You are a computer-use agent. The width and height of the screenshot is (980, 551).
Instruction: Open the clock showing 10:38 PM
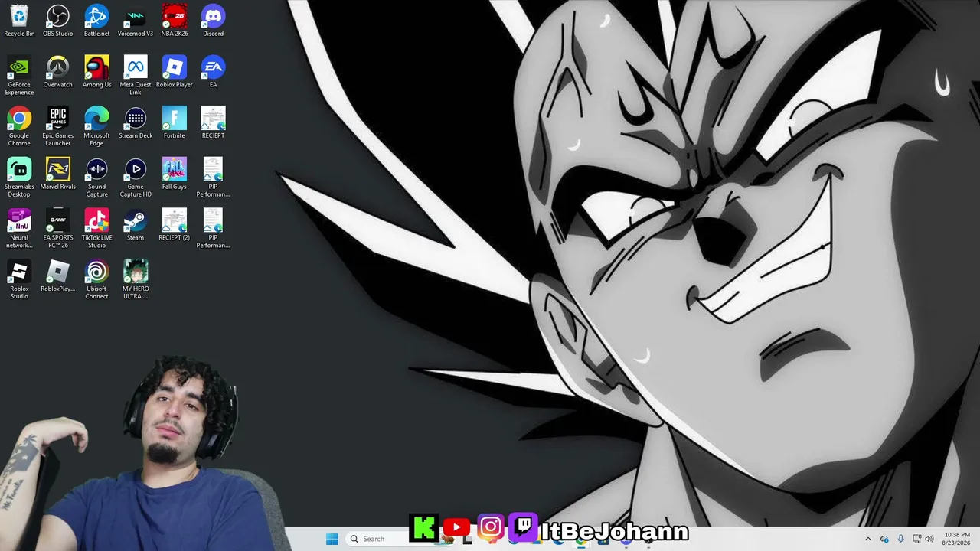point(957,539)
